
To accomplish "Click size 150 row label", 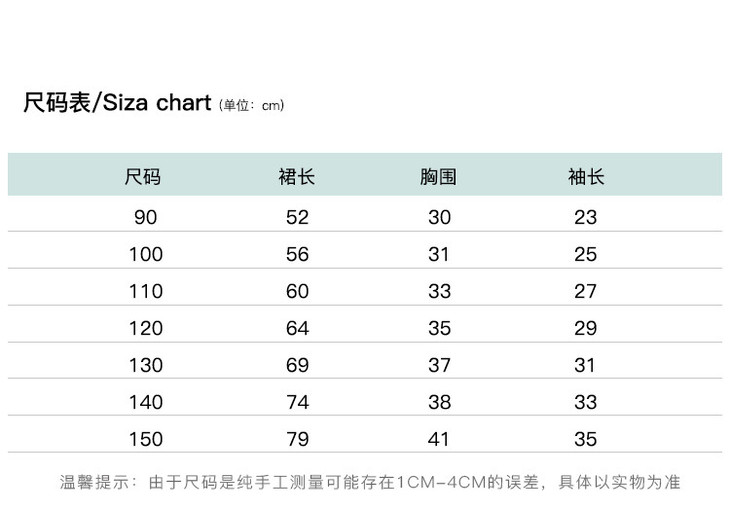I will pyautogui.click(x=145, y=439).
